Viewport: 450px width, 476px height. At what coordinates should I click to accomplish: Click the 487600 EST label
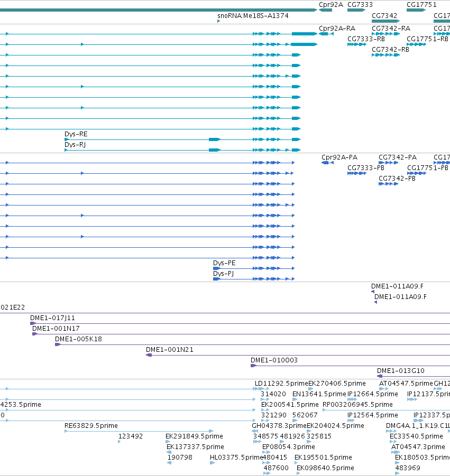(x=276, y=468)
